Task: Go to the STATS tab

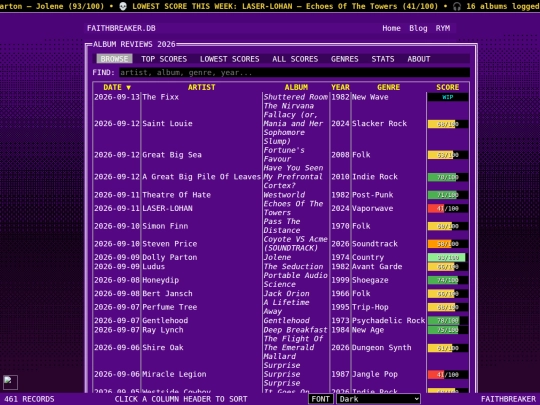Action: [x=383, y=59]
